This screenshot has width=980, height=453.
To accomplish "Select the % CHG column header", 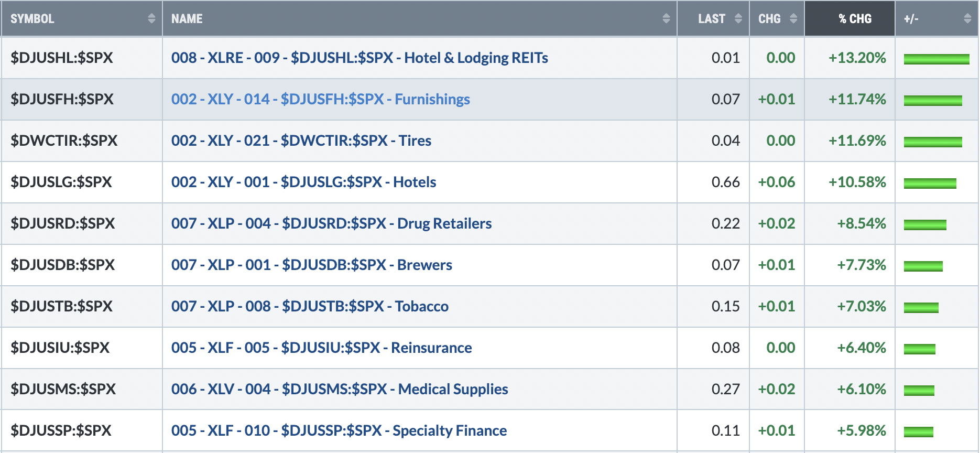I will [x=850, y=18].
